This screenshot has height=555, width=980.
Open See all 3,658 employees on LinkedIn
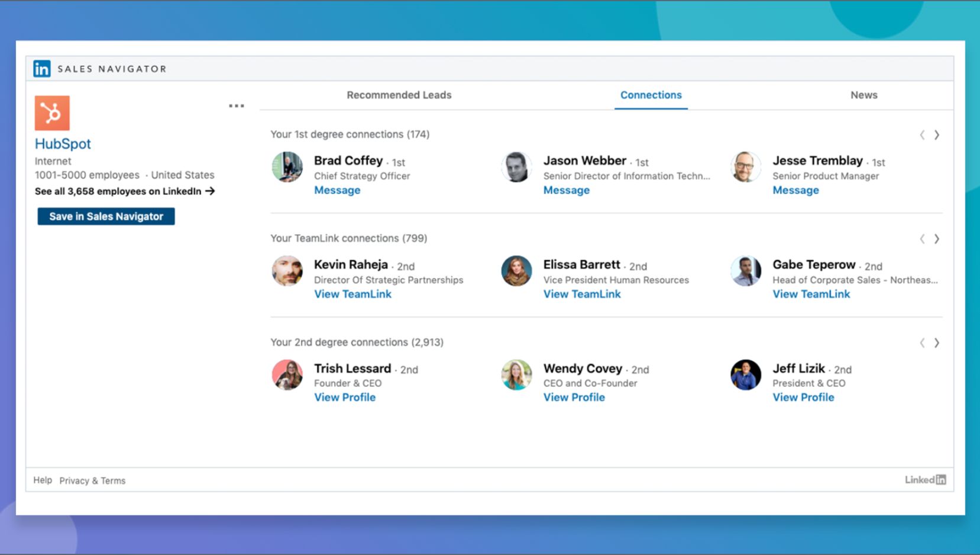pos(116,191)
